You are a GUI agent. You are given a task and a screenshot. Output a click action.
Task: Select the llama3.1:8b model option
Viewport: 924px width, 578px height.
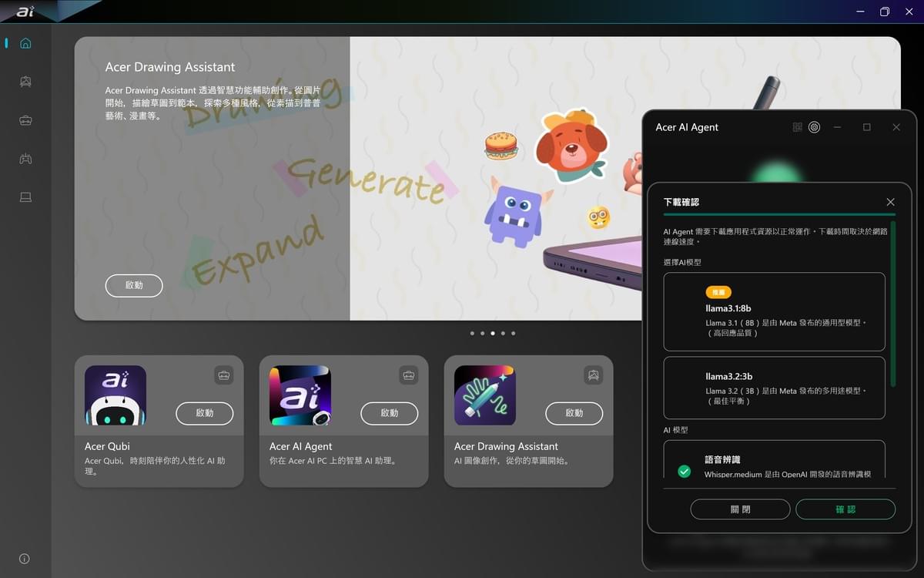click(775, 311)
